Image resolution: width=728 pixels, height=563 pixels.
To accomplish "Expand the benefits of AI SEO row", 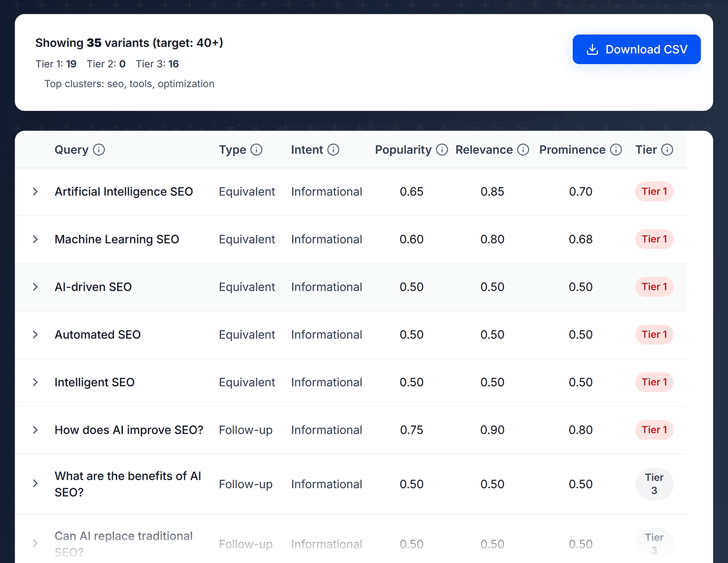I will pyautogui.click(x=35, y=483).
